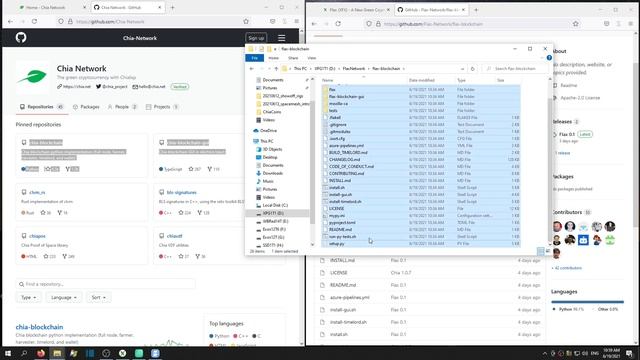Expand the File Explorer address bar history dropdown
The height and width of the screenshot is (360, 640).
pyautogui.click(x=462, y=69)
